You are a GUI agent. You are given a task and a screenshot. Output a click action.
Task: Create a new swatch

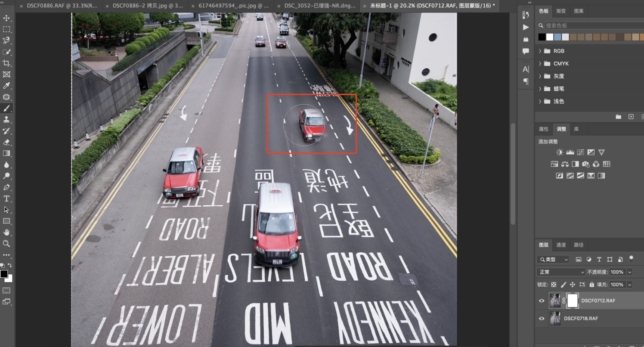[631, 117]
